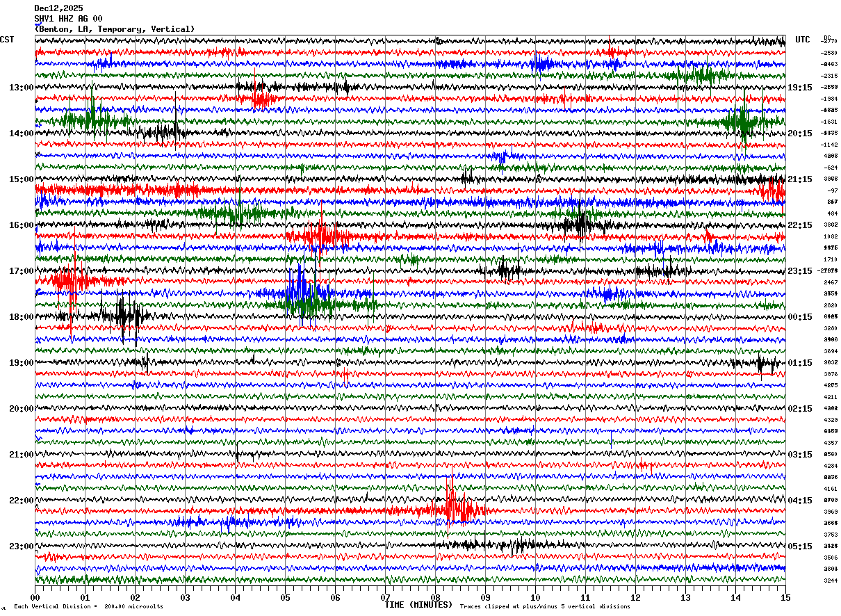The width and height of the screenshot is (841, 616).
Task: Click the DC offset value 4211
Action: [x=831, y=397]
